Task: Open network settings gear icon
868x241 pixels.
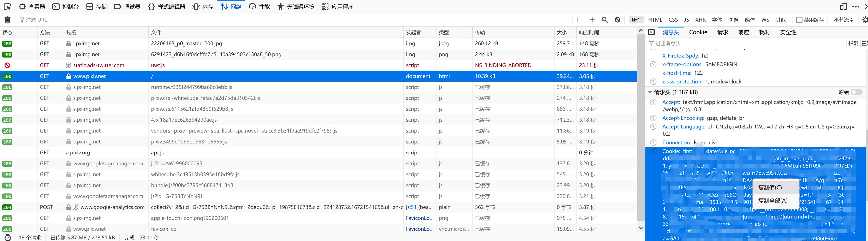Action: 865,20
